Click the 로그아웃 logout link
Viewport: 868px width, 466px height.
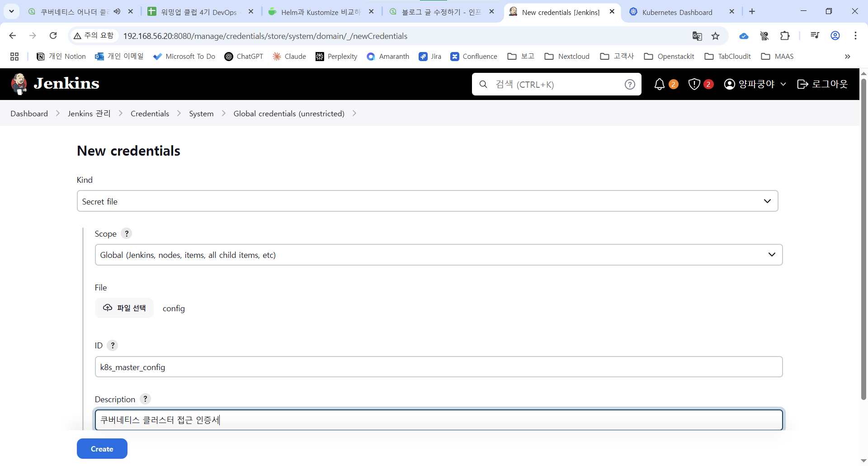(822, 84)
